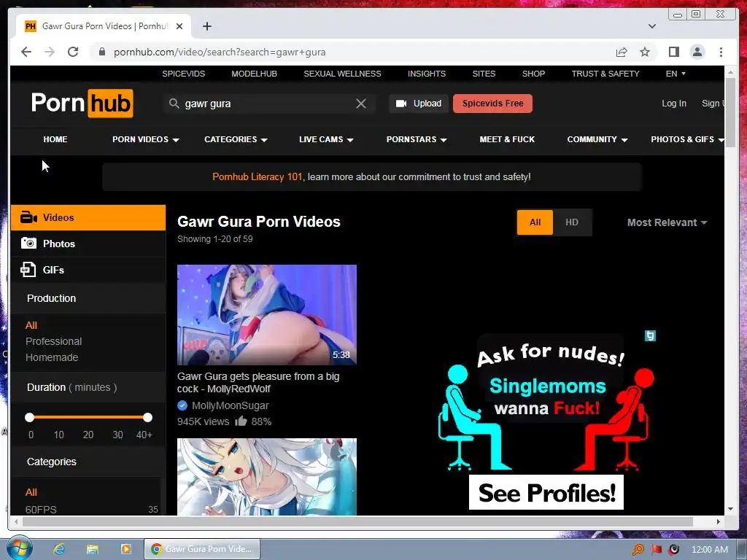Open the tab search chevron
The image size is (747, 560).
pos(652,26)
